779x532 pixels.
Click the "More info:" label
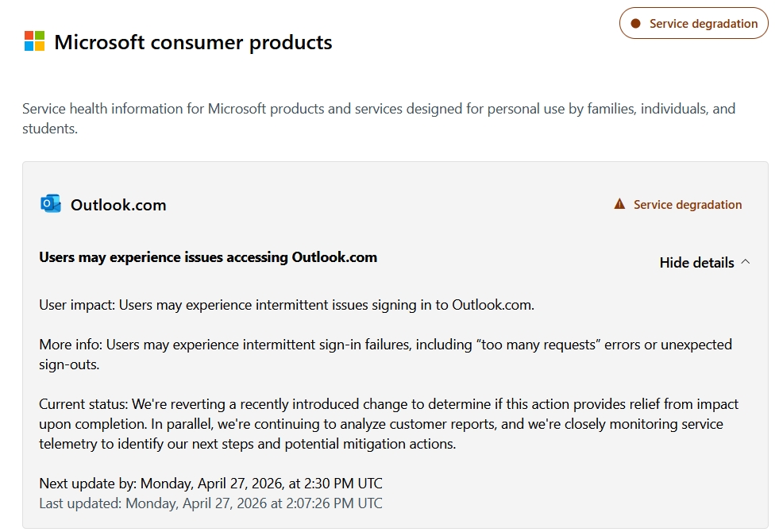pos(71,345)
